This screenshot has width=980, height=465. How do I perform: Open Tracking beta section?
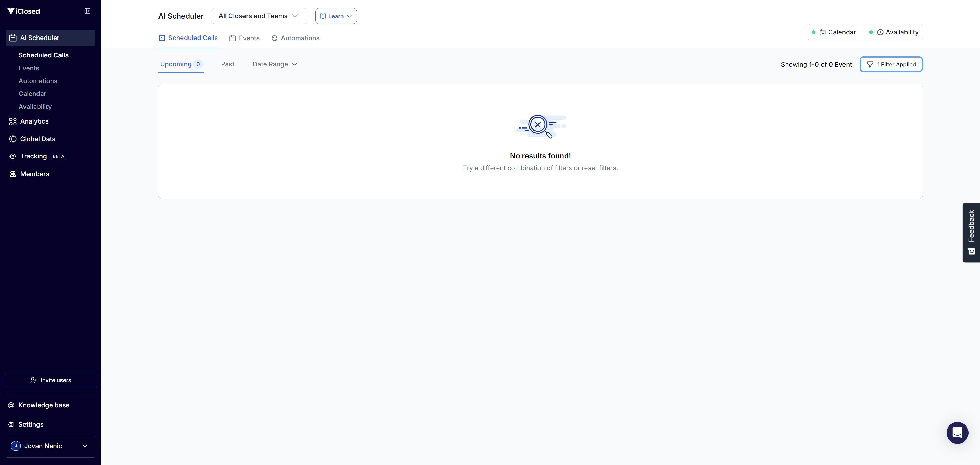point(33,156)
